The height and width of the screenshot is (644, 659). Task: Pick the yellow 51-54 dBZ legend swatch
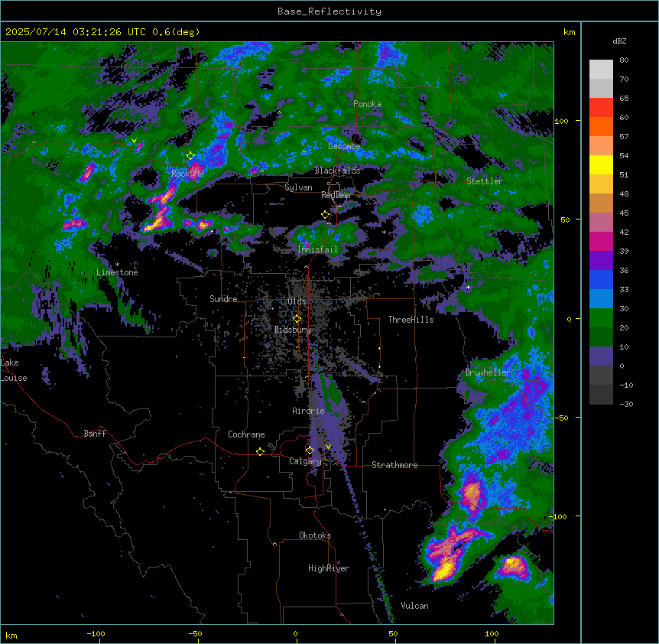(x=601, y=164)
